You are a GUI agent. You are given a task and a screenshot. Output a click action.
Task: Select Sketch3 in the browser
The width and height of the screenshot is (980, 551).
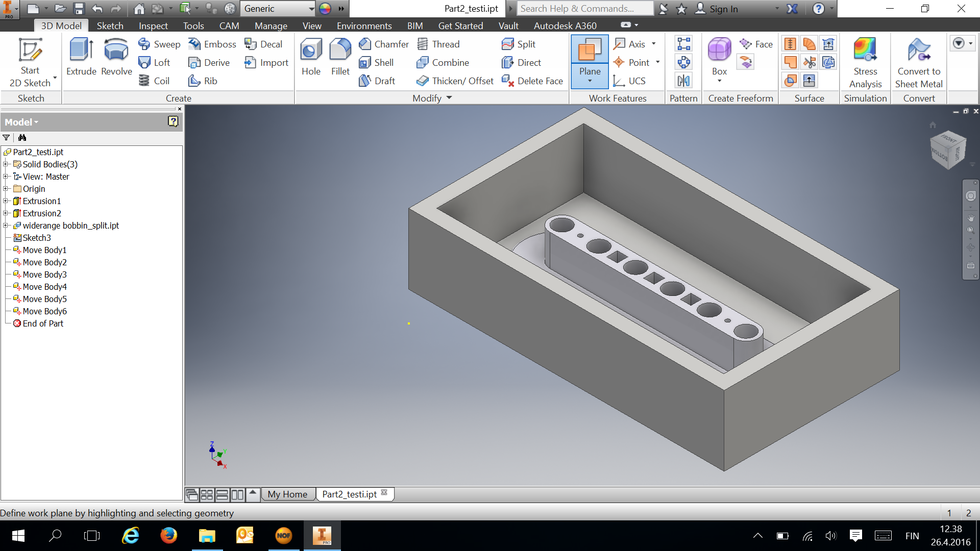pos(37,238)
